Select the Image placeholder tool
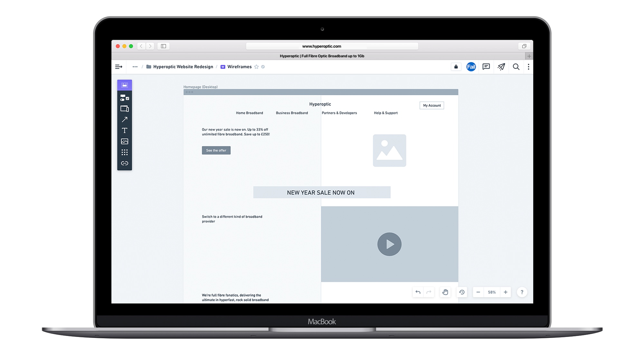This screenshot has height=354, width=644. (125, 141)
